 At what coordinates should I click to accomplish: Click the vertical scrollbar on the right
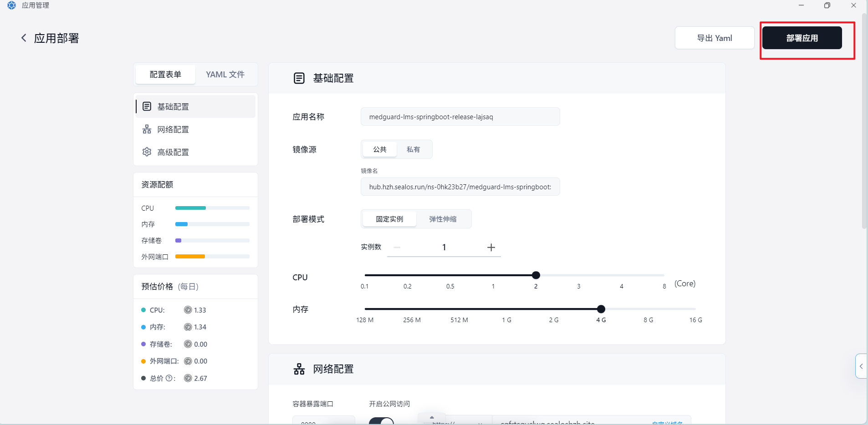pyautogui.click(x=864, y=121)
